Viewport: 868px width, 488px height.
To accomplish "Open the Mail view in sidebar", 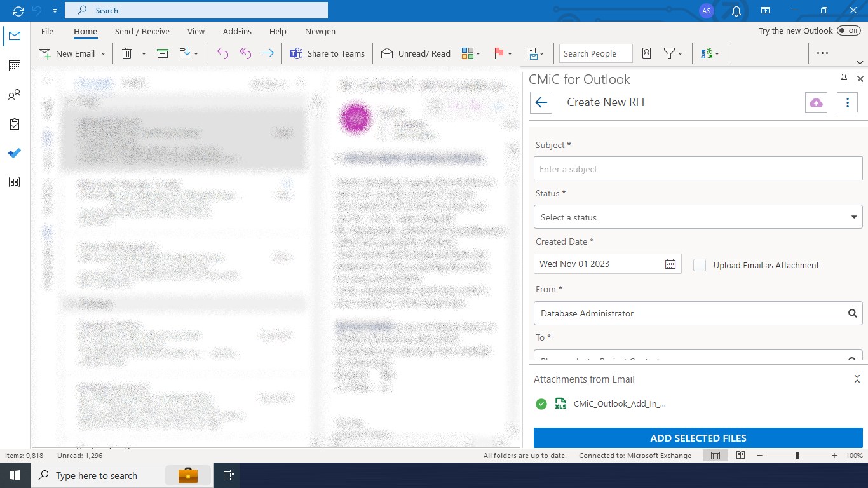I will 14,36.
